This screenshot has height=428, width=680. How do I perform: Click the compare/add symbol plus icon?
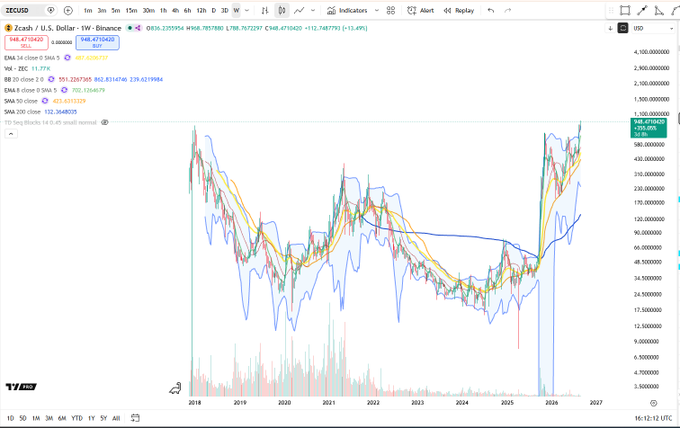[x=68, y=10]
